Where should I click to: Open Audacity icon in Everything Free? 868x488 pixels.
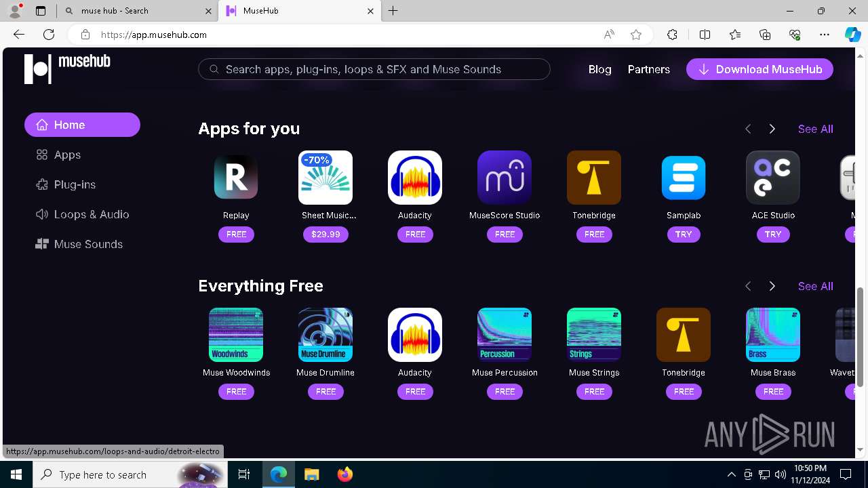[x=415, y=335]
